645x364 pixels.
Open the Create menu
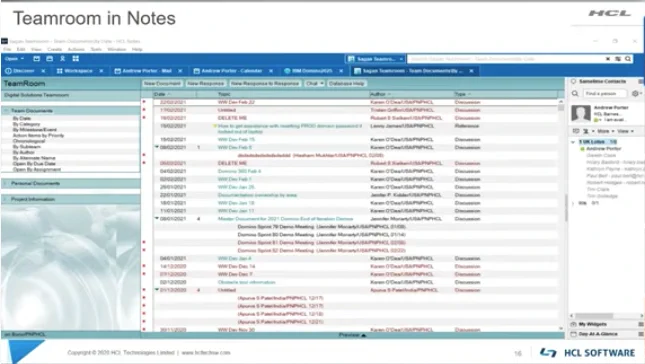point(54,49)
